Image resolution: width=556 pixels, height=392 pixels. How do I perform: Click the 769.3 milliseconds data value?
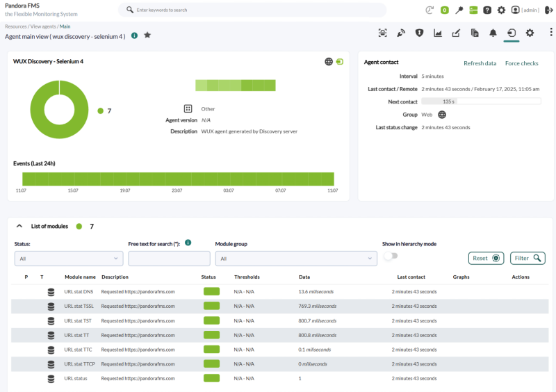coord(318,306)
